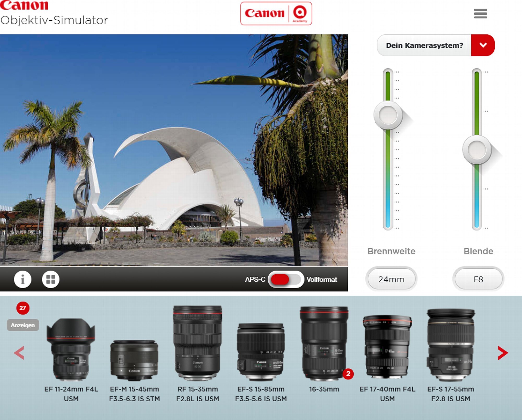Click the red 27 lens count badge
522x420 pixels.
point(23,308)
